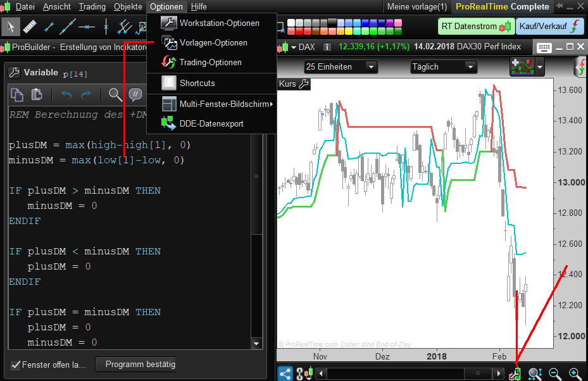Select Vorlagen-Optionen menu entry

coord(212,43)
